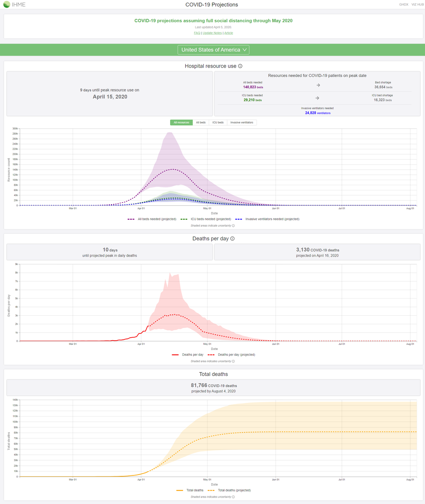Click the COVID-19 Projections page title
The height and width of the screenshot is (504, 425).
212,5
